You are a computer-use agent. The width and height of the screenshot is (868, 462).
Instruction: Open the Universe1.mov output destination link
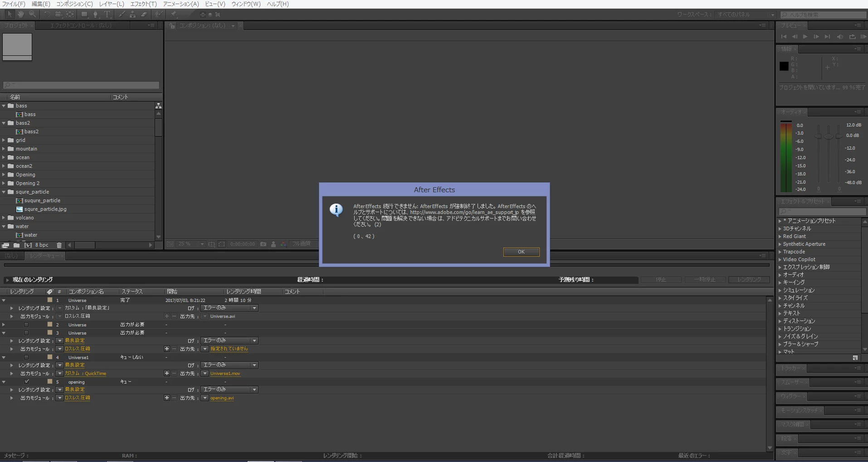[x=225, y=374]
